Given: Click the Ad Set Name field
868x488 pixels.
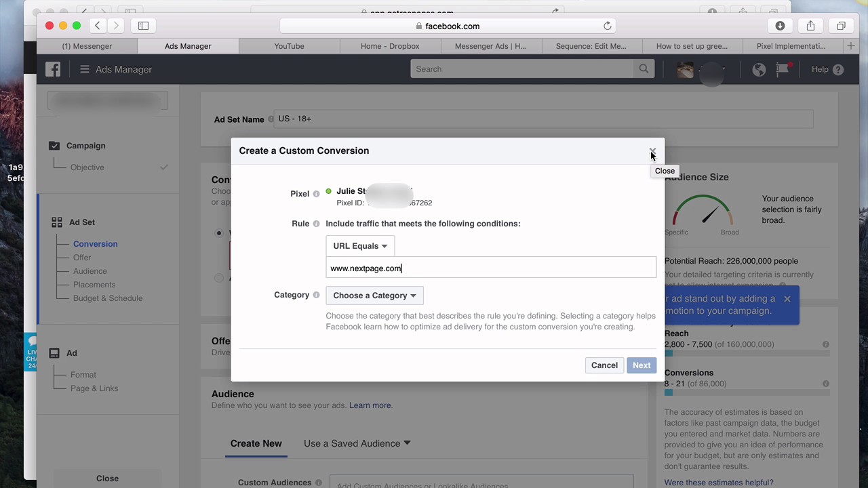Looking at the screenshot, I should point(543,119).
